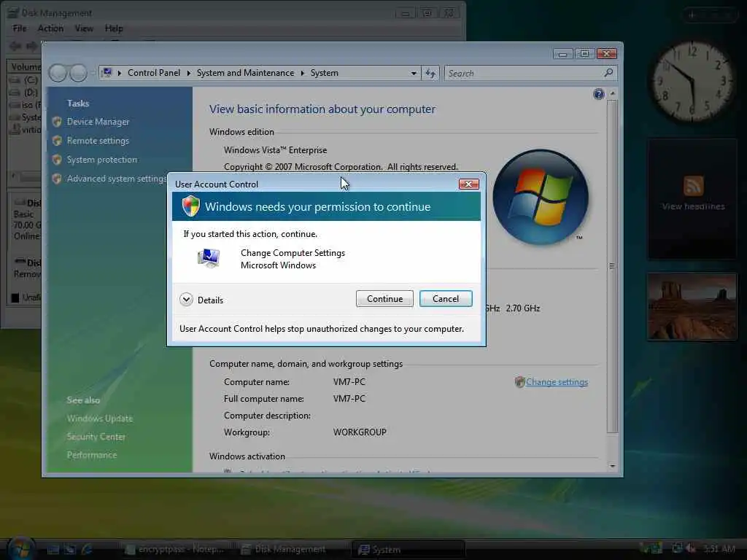Screen dimensions: 747x560
Task: Expand the arrow after System and Maintenance breadcrumb
Action: tap(303, 73)
